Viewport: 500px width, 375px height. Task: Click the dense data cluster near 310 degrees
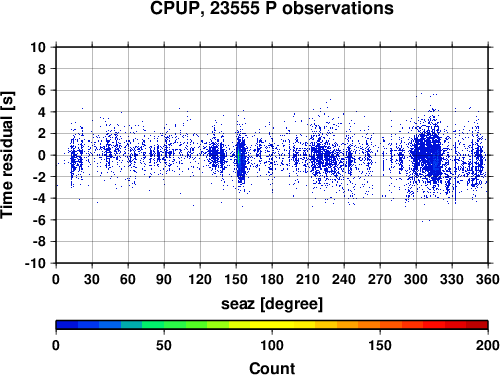(x=428, y=155)
